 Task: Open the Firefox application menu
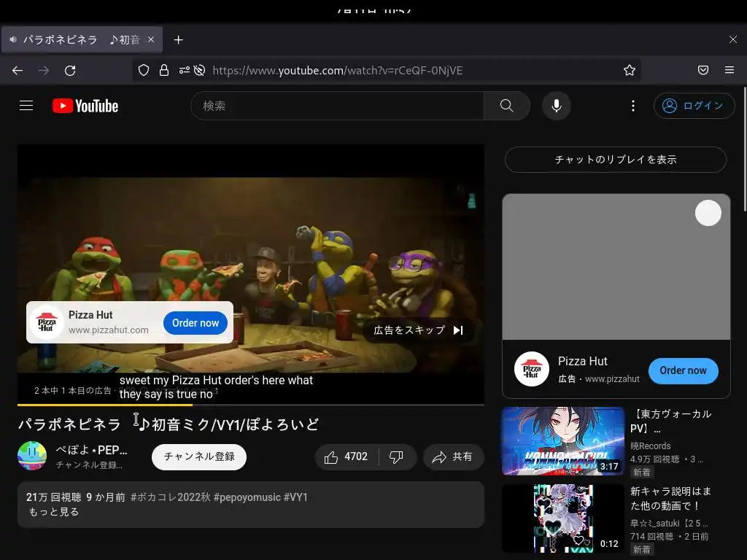tap(729, 70)
